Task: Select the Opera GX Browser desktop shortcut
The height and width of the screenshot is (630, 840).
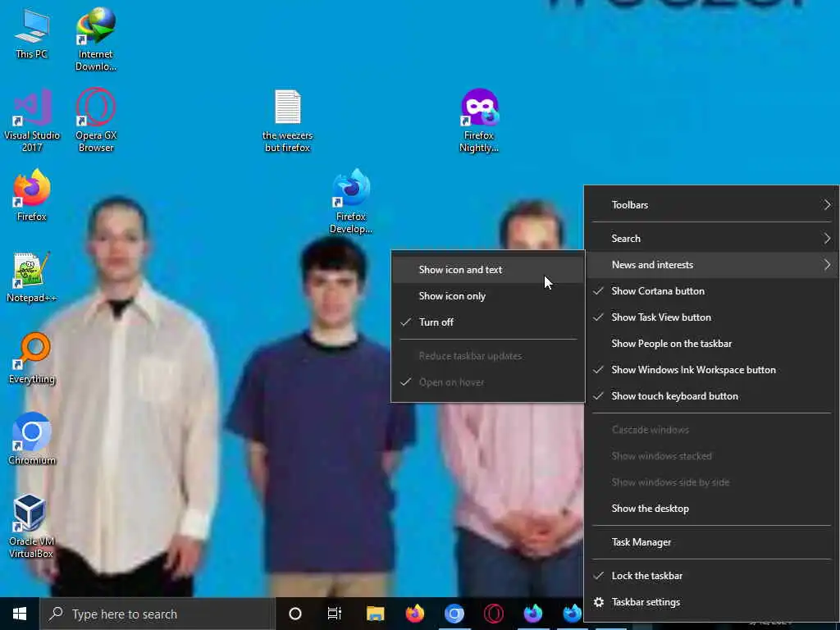Action: pyautogui.click(x=96, y=121)
